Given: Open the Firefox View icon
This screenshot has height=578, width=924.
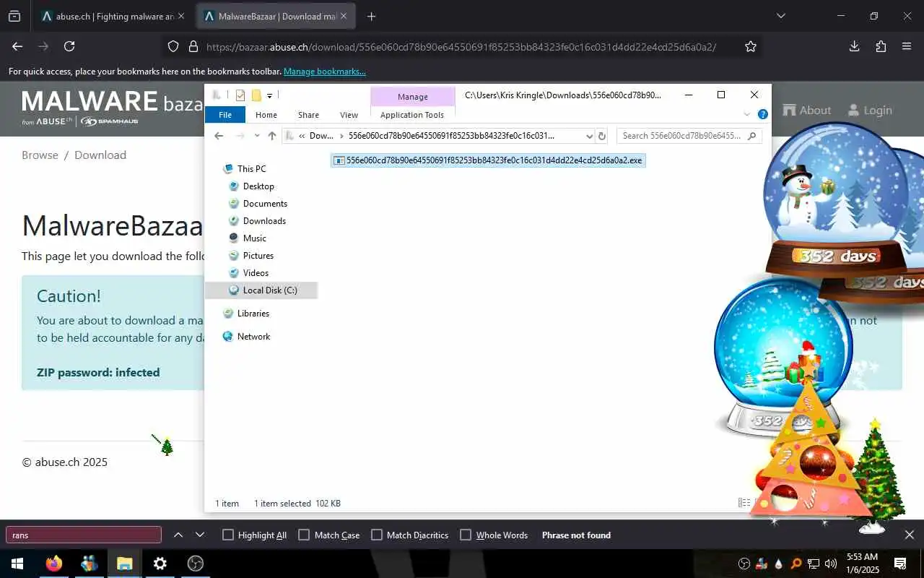Looking at the screenshot, I should (14, 16).
